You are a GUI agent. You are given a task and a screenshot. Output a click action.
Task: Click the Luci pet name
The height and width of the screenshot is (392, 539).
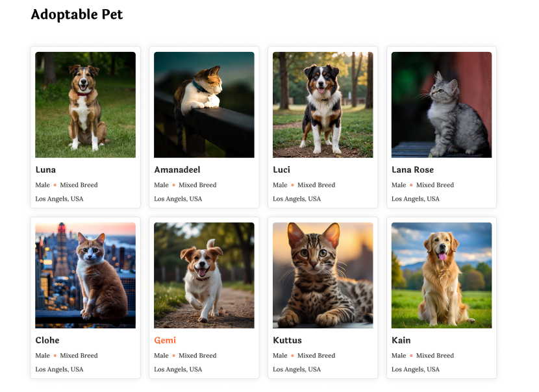[x=281, y=170]
